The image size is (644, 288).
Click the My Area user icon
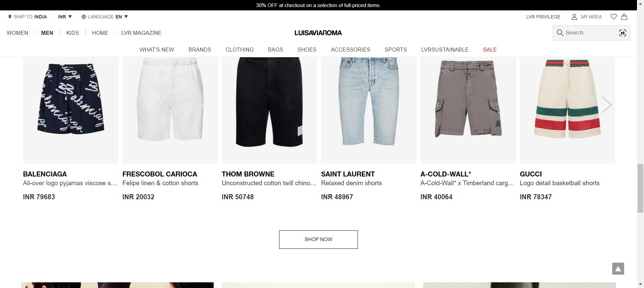pyautogui.click(x=574, y=17)
